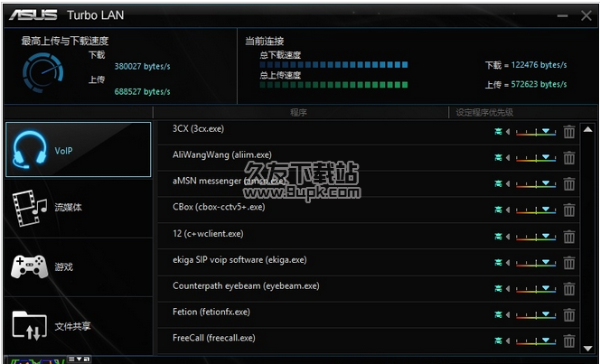Click the speedometer gauge icon
Viewport: 600px width, 364px height.
click(42, 72)
